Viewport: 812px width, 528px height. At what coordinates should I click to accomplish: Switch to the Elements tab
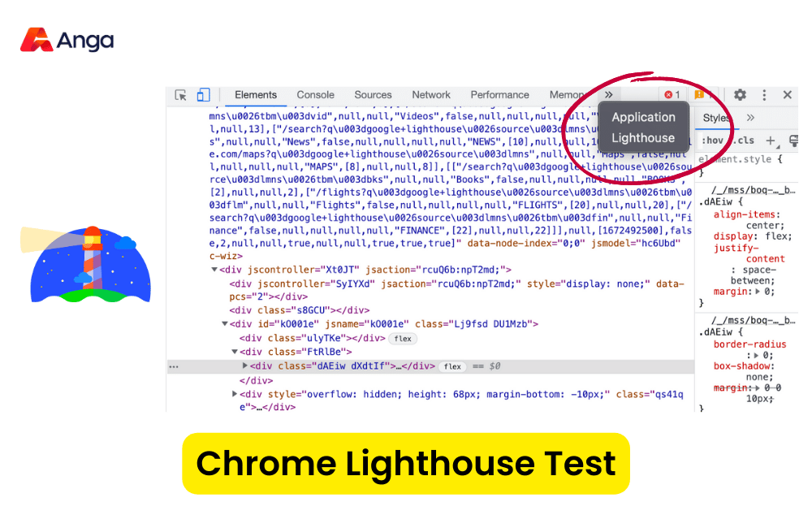[x=255, y=95]
